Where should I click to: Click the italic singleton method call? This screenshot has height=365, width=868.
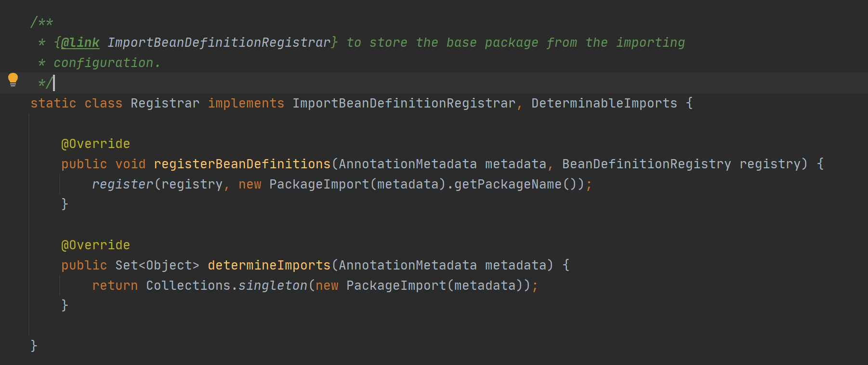pos(273,285)
